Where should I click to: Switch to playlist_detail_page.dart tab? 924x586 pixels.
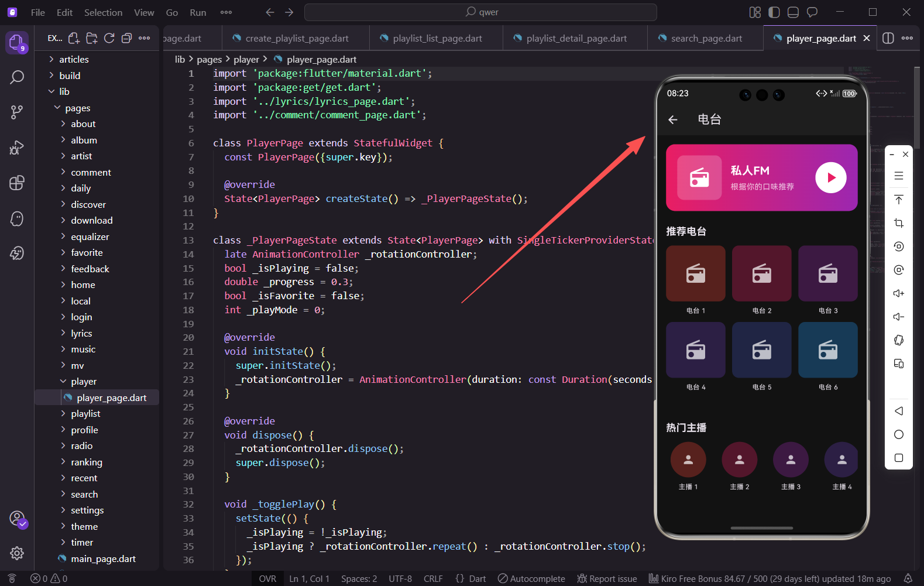coord(575,38)
